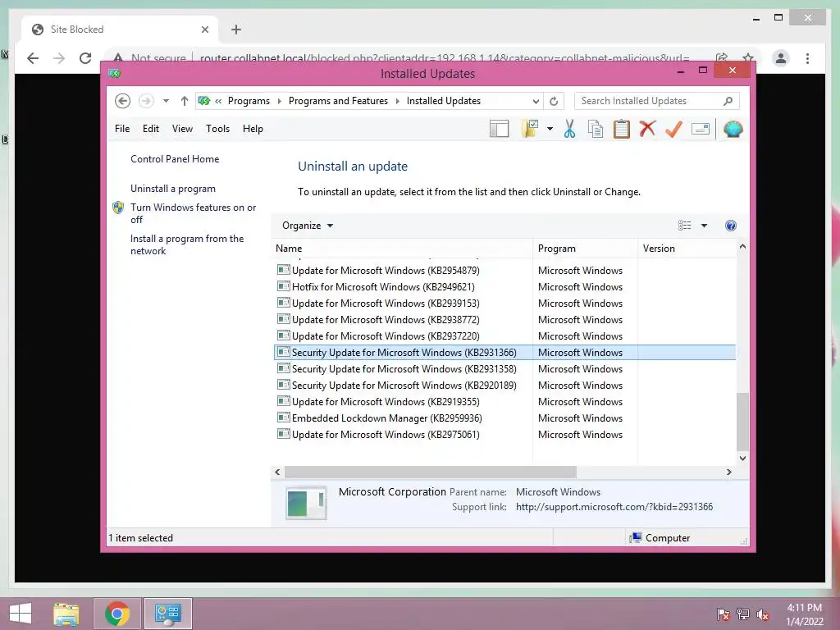Click the volume tray icon
This screenshot has width=840, height=630.
coord(763,614)
